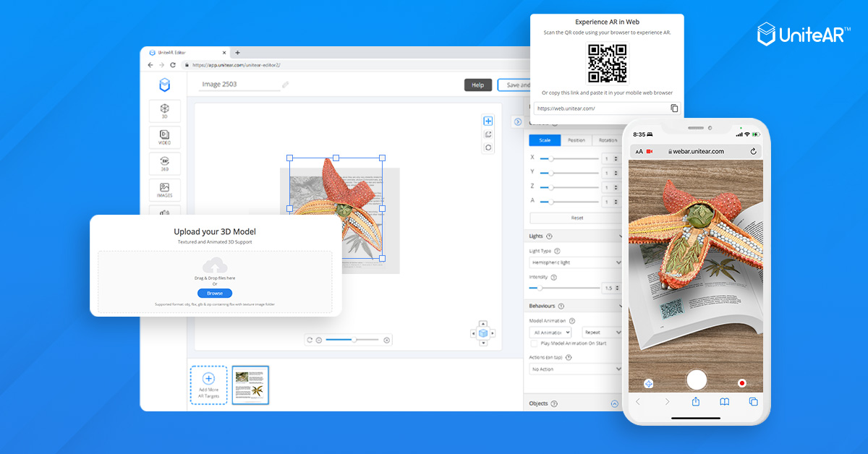Enable Play Model Animation On Start
868x454 pixels.
click(535, 343)
